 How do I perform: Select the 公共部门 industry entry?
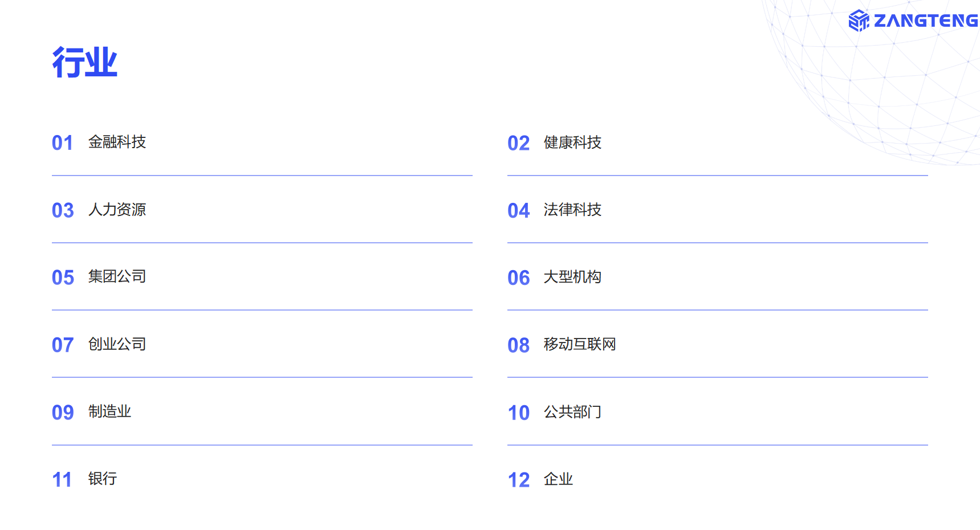tap(572, 411)
